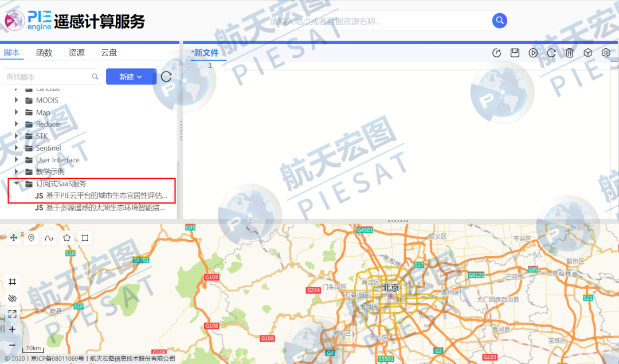Open editor settings with the gear icon
The width and height of the screenshot is (619, 364).
606,52
